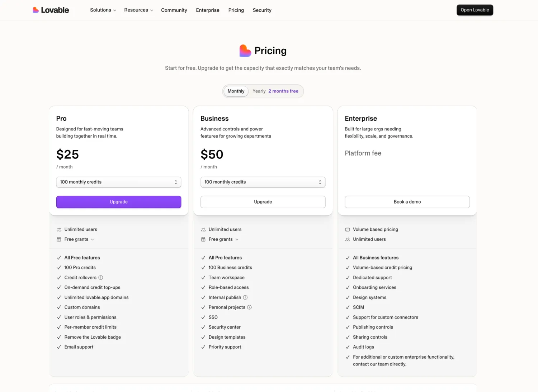Click the text Design templates

(227, 337)
